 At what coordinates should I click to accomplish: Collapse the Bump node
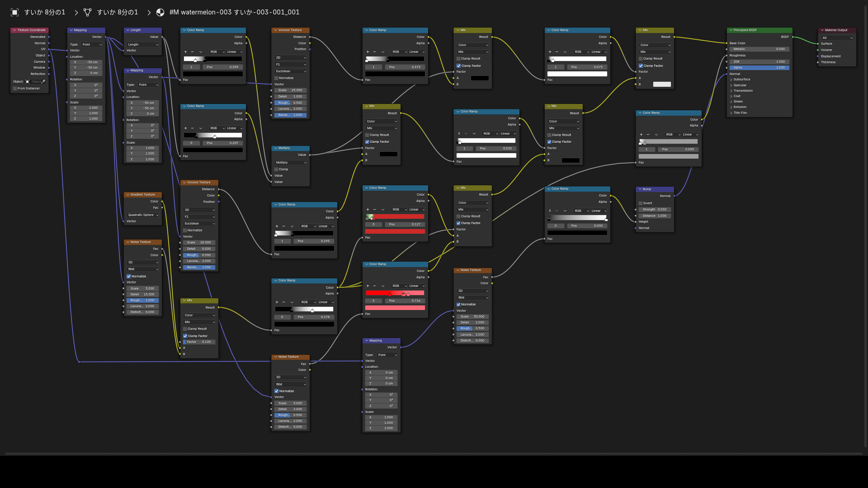click(640, 189)
